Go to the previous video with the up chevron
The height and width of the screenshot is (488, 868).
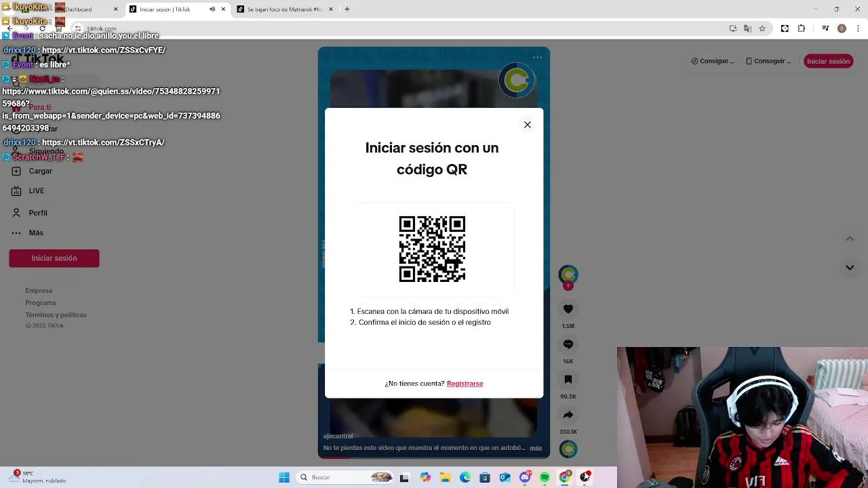850,239
